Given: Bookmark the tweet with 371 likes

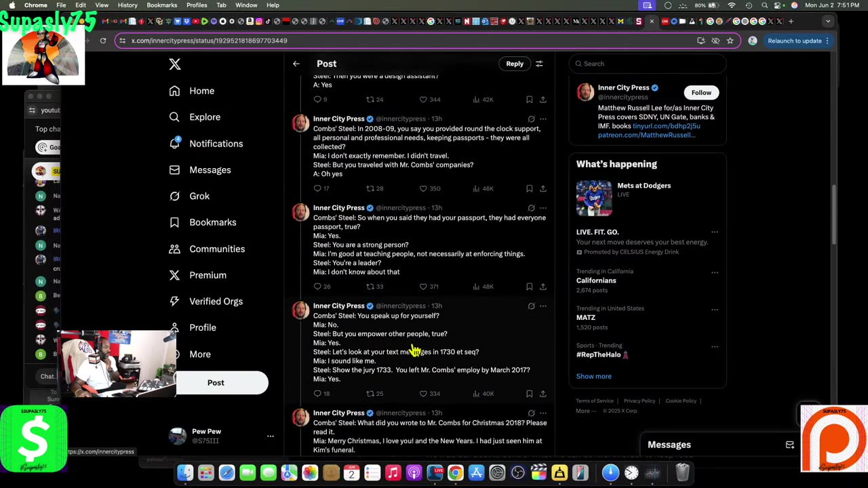Looking at the screenshot, I should 529,287.
